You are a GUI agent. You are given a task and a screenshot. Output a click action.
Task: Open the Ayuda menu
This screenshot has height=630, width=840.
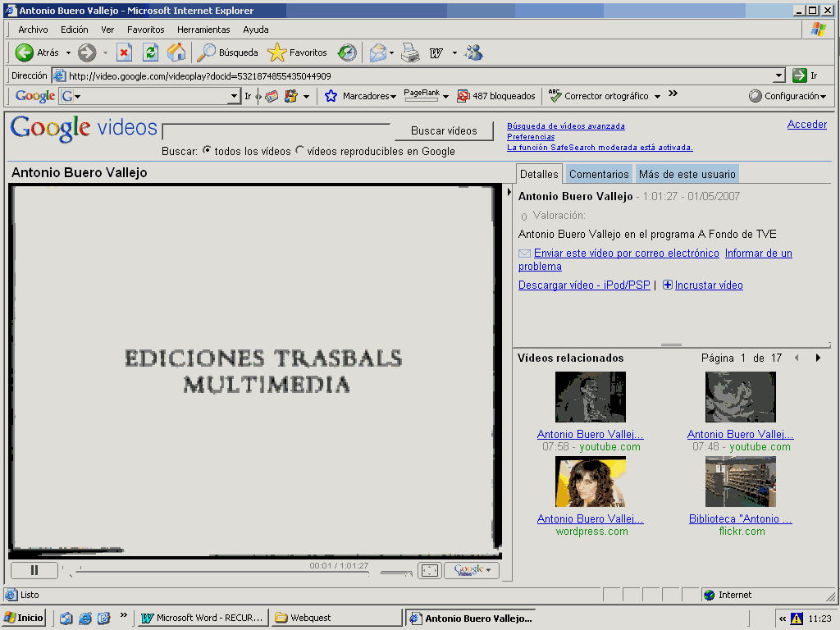tap(256, 30)
